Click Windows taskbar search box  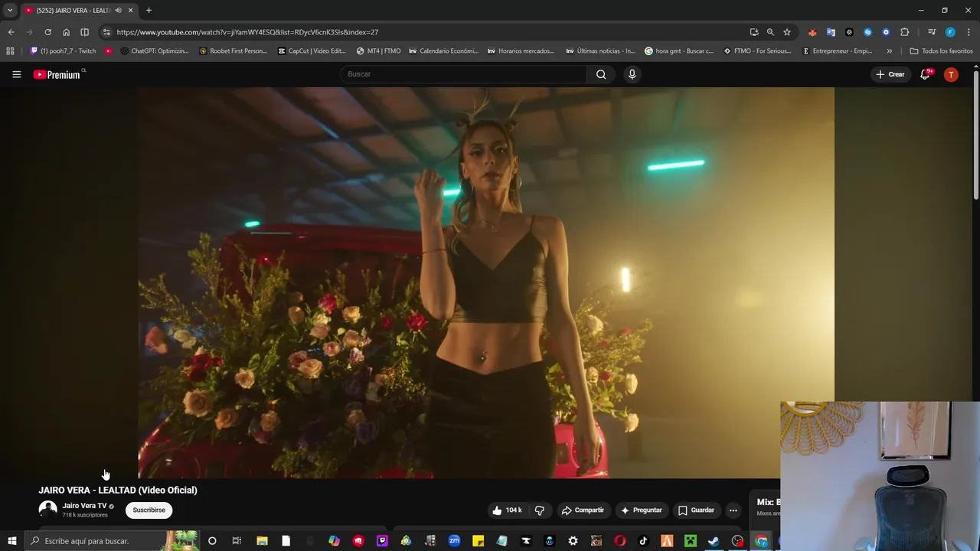click(x=111, y=541)
